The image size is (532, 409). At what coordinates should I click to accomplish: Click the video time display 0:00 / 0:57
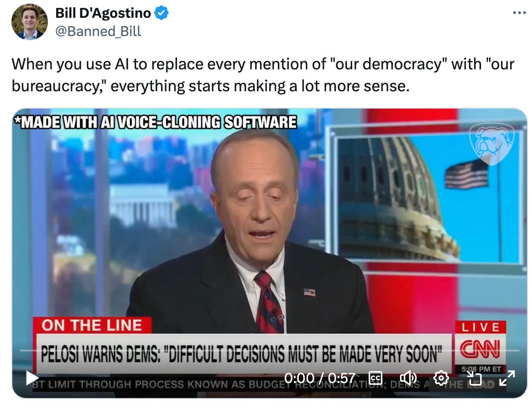(x=319, y=378)
